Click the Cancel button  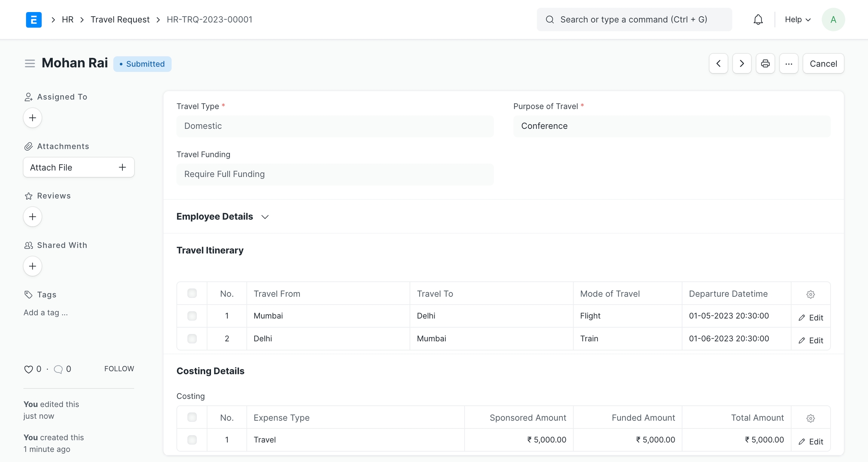(823, 64)
